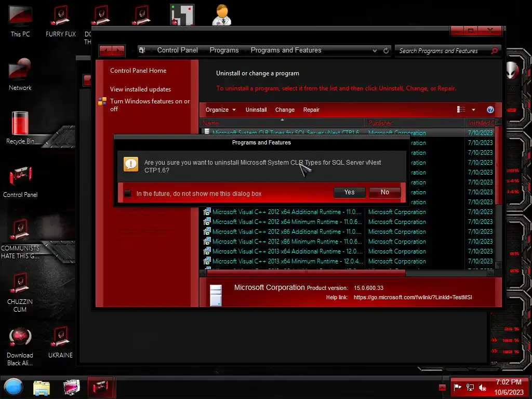Cancel uninstall with the No button
532x399 pixels.
tap(385, 192)
